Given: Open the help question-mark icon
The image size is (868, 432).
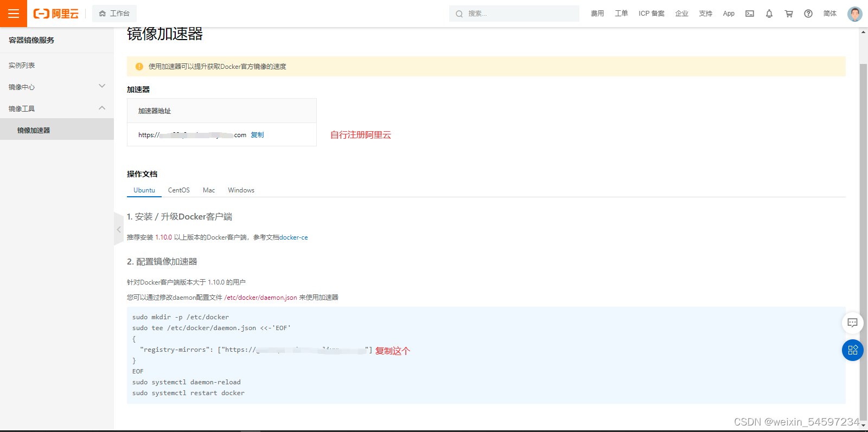Looking at the screenshot, I should [808, 14].
